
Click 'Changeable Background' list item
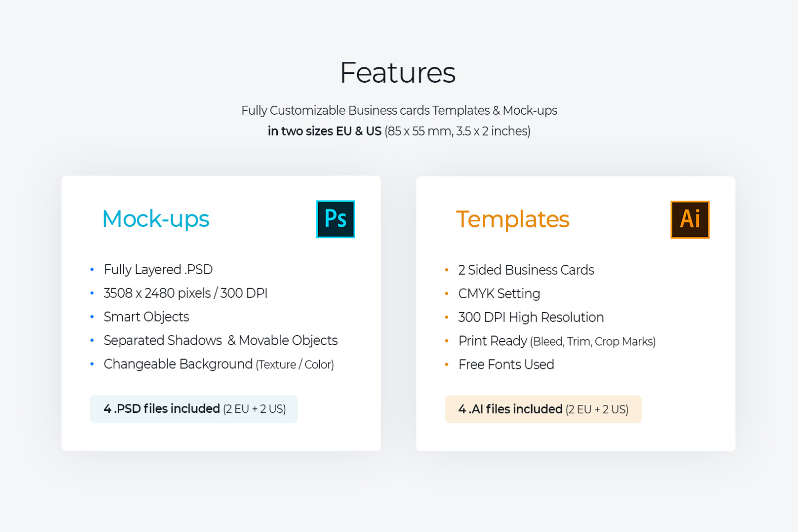click(218, 364)
